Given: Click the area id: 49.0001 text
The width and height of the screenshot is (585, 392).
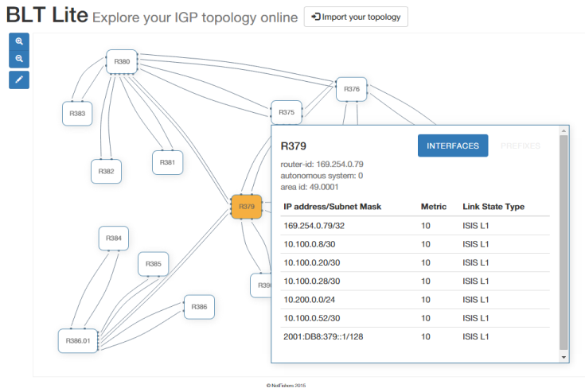Looking at the screenshot, I should [310, 187].
